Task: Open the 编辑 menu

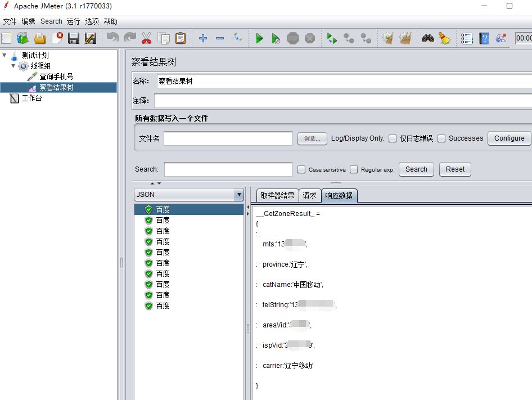Action: coord(28,21)
